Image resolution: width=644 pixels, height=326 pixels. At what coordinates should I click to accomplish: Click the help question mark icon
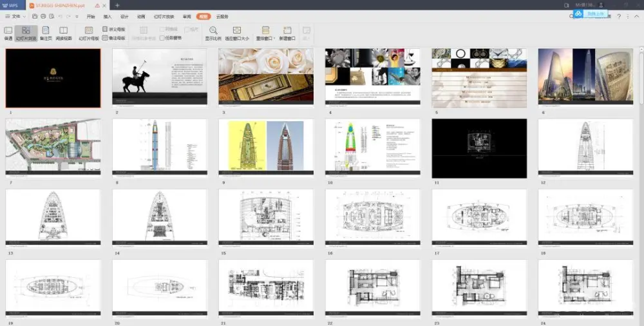click(x=619, y=16)
